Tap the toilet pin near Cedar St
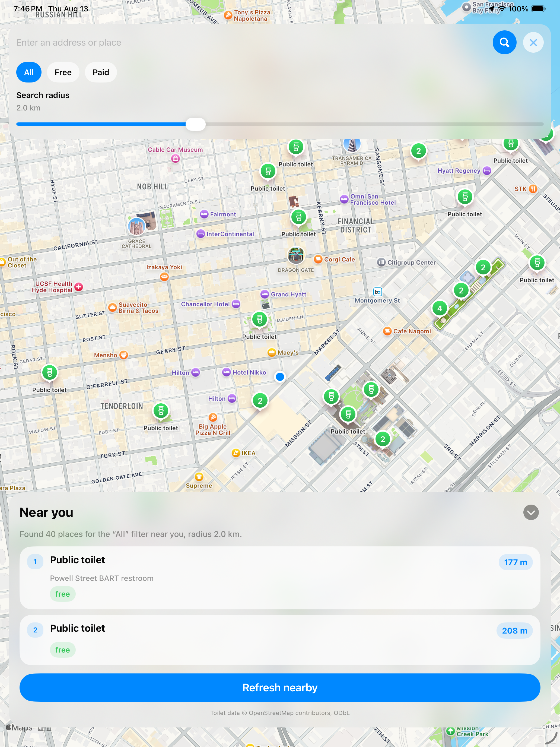The height and width of the screenshot is (747, 560). [50, 373]
